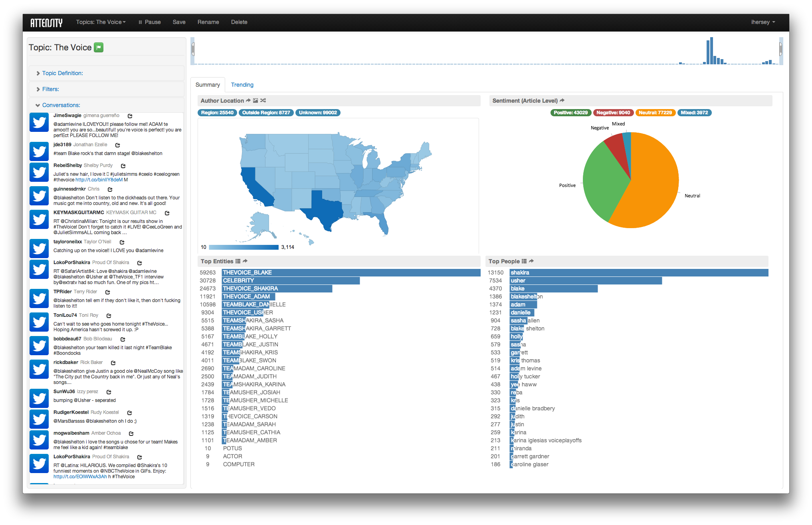Expand the Filters section
This screenshot has height=525, width=812.
[x=50, y=89]
